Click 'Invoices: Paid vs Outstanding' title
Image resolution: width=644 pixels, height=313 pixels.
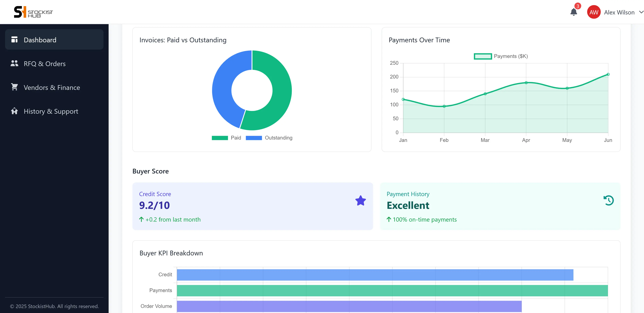pos(183,40)
